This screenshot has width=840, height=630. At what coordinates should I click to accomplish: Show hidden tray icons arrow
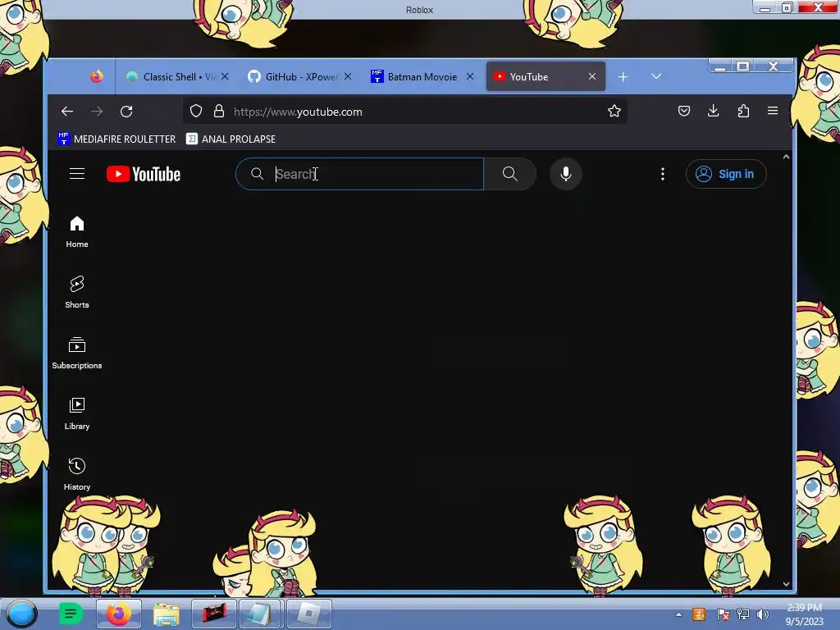(678, 614)
